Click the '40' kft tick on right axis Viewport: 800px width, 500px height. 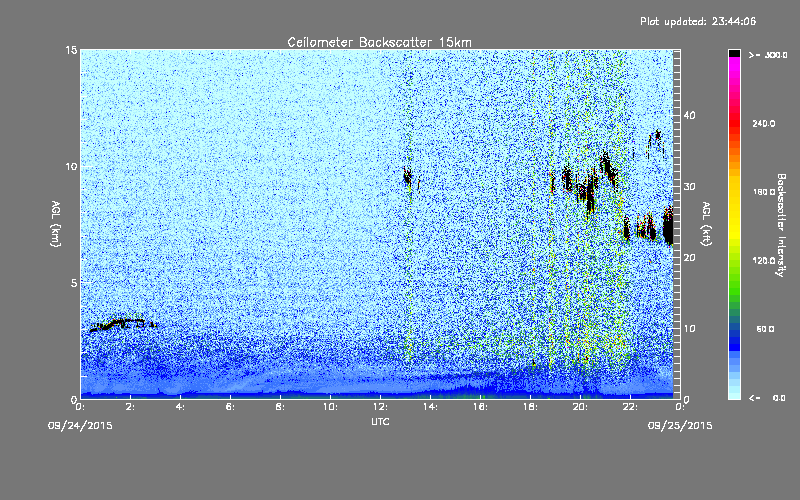(689, 115)
